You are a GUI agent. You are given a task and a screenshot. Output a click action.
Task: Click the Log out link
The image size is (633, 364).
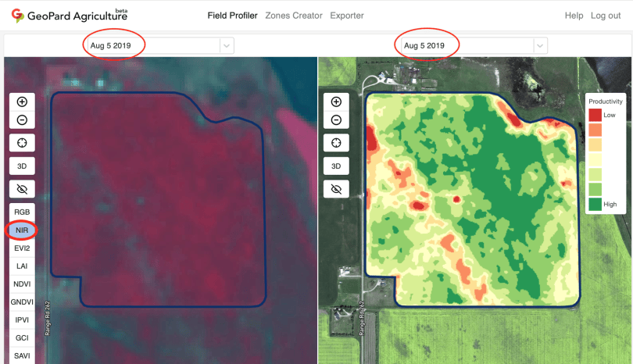coord(606,16)
